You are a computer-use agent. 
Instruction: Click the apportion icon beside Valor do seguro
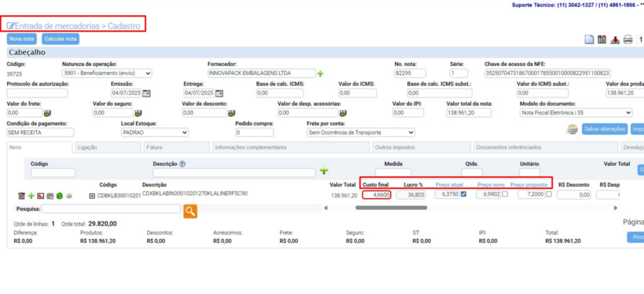coord(139,112)
